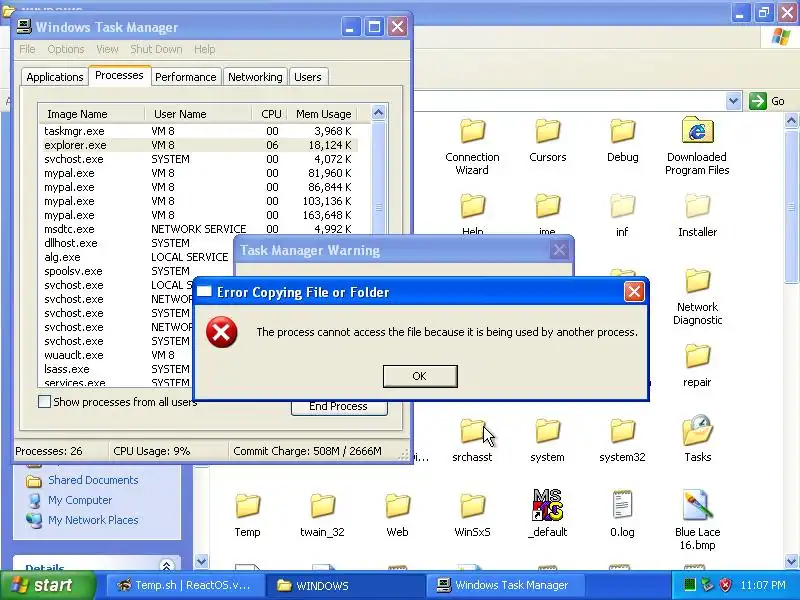Open the Shared Documents link
This screenshot has height=600, width=800.
tap(93, 480)
